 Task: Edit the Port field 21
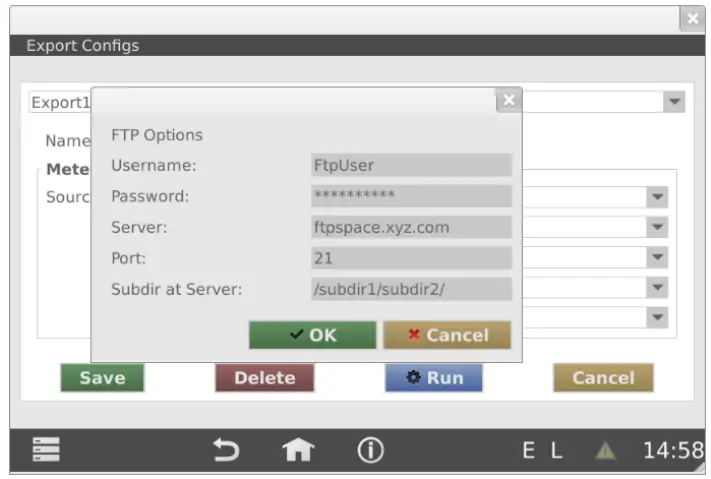pyautogui.click(x=412, y=258)
